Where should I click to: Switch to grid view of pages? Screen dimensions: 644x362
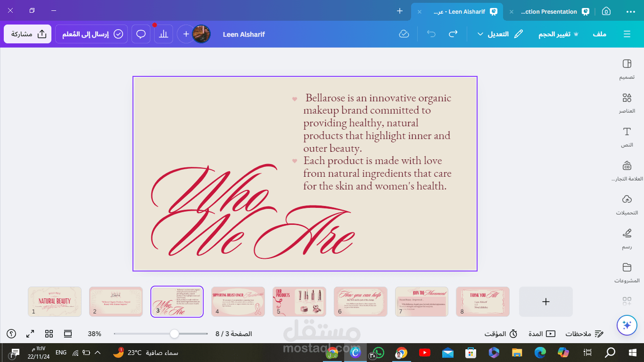pyautogui.click(x=49, y=334)
